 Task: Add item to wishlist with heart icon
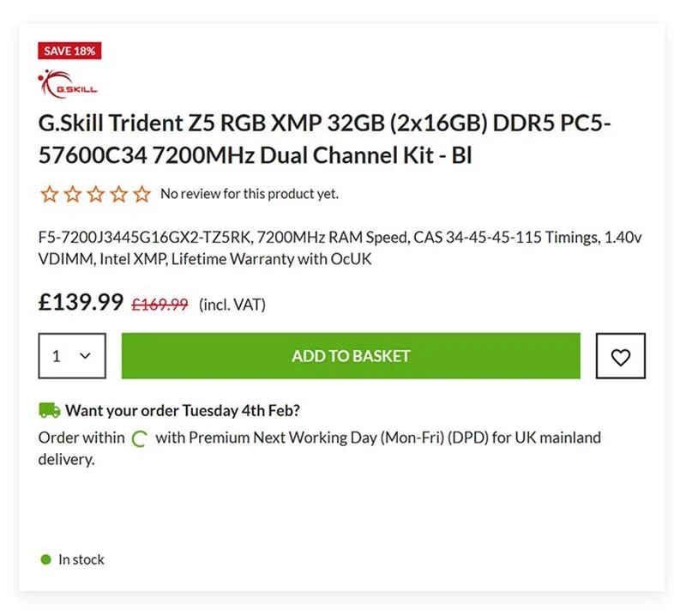point(620,356)
